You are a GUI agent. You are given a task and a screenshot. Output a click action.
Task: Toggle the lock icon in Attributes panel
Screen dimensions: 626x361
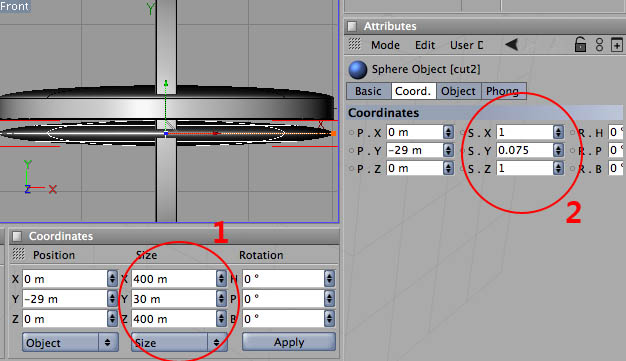pyautogui.click(x=580, y=44)
